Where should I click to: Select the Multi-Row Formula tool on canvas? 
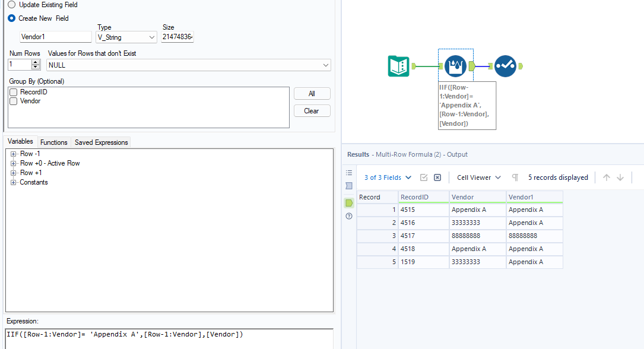coord(455,66)
